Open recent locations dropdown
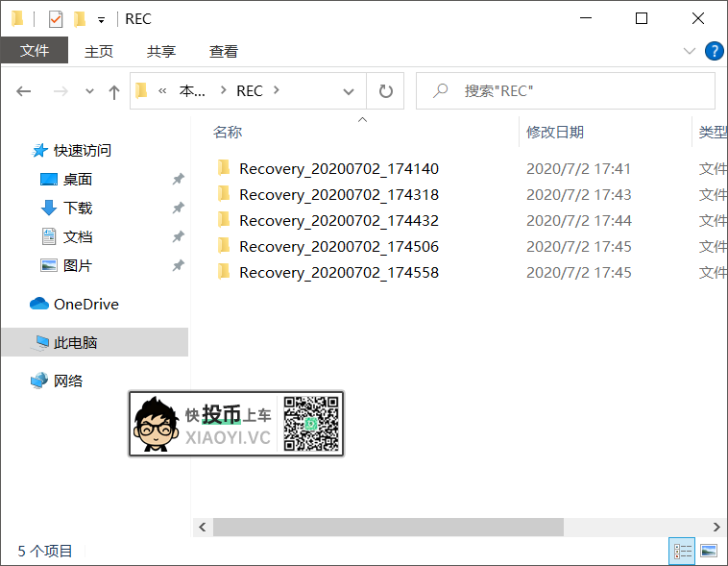Image resolution: width=728 pixels, height=566 pixels. (x=89, y=91)
